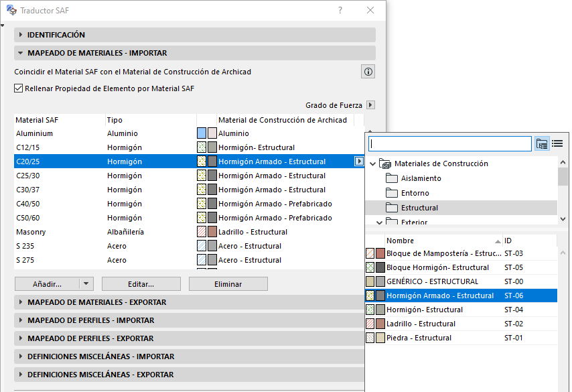The image size is (572, 392).
Task: Click hatch icon of Ladrillo - Estructural popup entry
Action: coord(370,324)
